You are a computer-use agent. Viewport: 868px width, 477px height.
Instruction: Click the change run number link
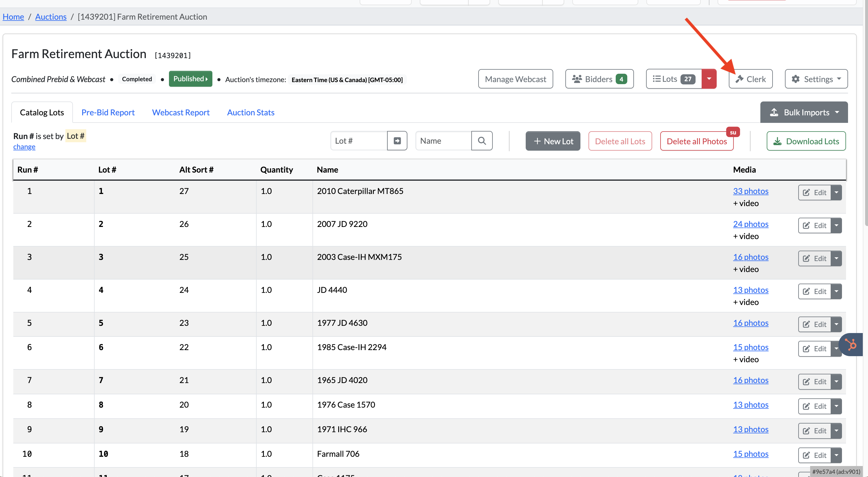[24, 147]
